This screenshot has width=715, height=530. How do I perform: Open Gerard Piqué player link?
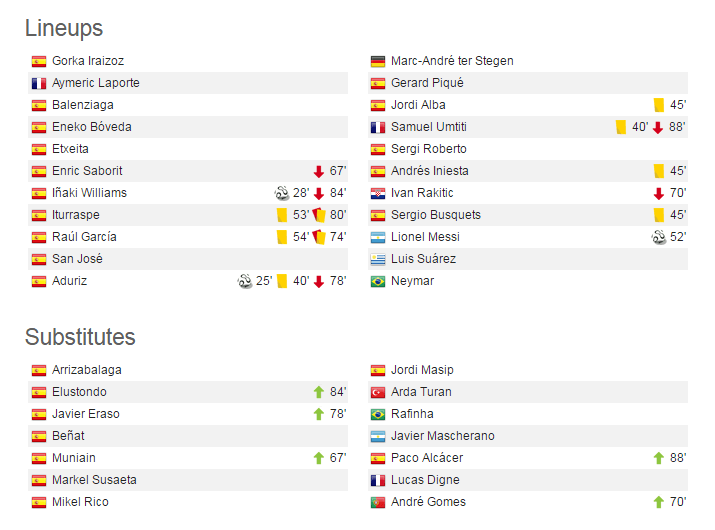pyautogui.click(x=427, y=83)
